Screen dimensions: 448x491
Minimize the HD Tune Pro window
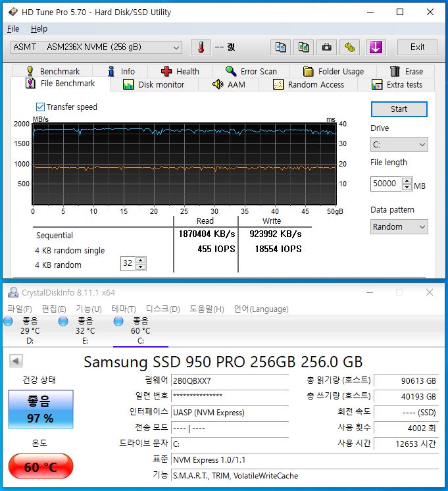coord(370,13)
